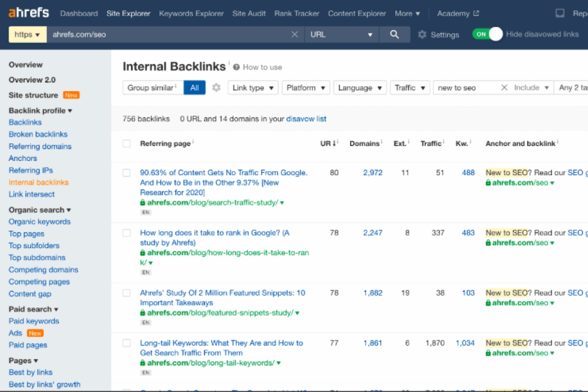
Task: Click the info icon next to Domains column
Action: pyautogui.click(x=382, y=141)
